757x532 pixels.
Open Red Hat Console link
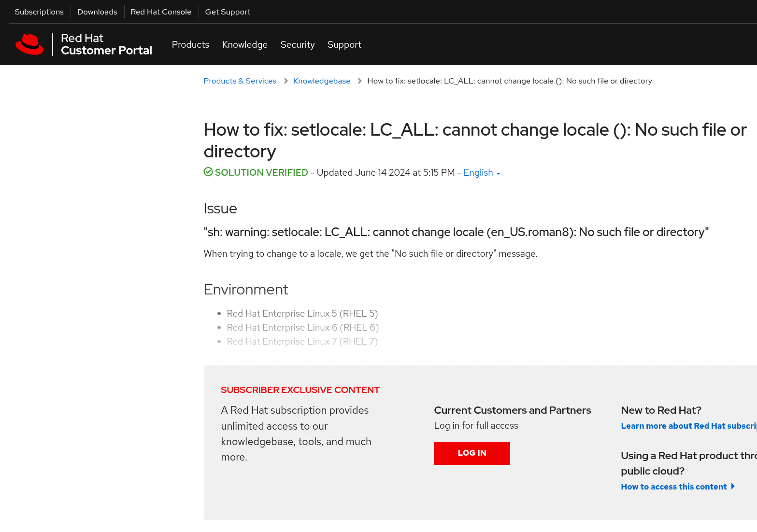(161, 12)
